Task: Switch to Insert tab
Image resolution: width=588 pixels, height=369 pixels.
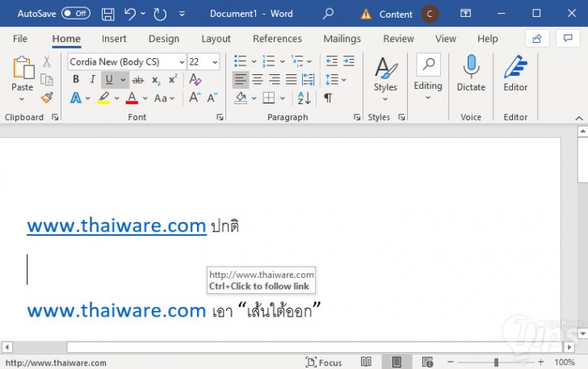Action: 114,39
